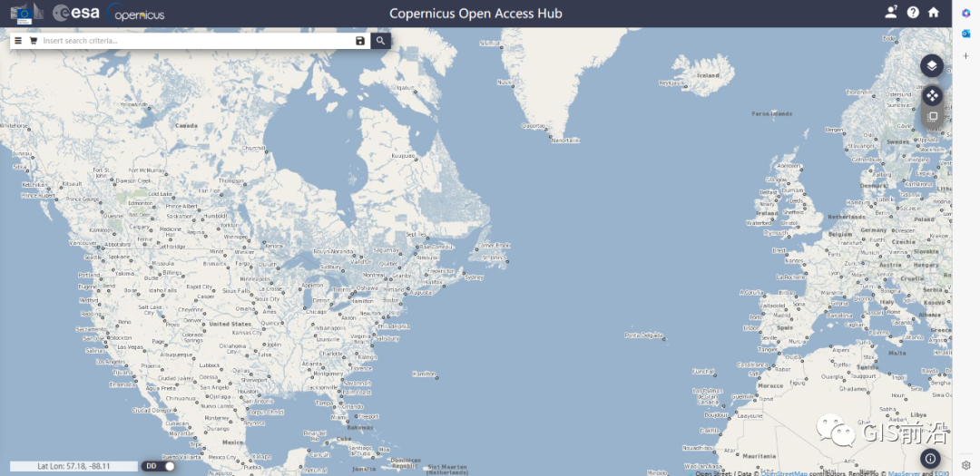Click the 'Faroe Islands' map label
The width and height of the screenshot is (980, 476).
pos(772,113)
